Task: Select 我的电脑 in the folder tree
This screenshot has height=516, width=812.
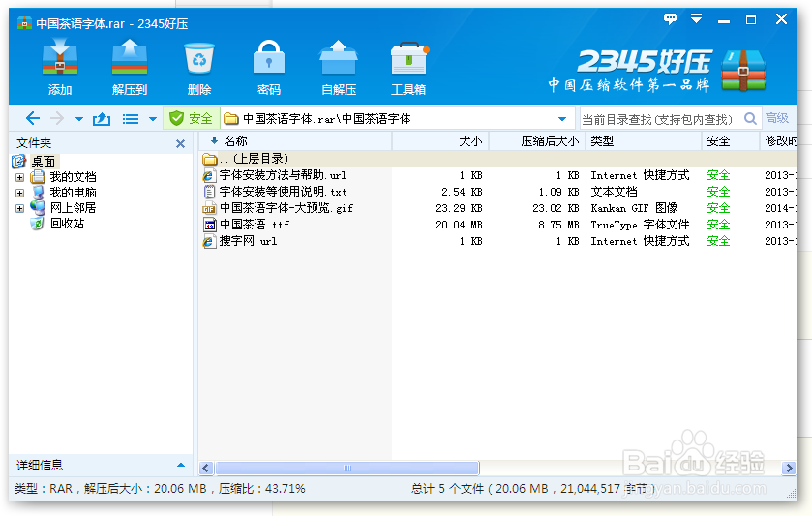Action: 73,193
